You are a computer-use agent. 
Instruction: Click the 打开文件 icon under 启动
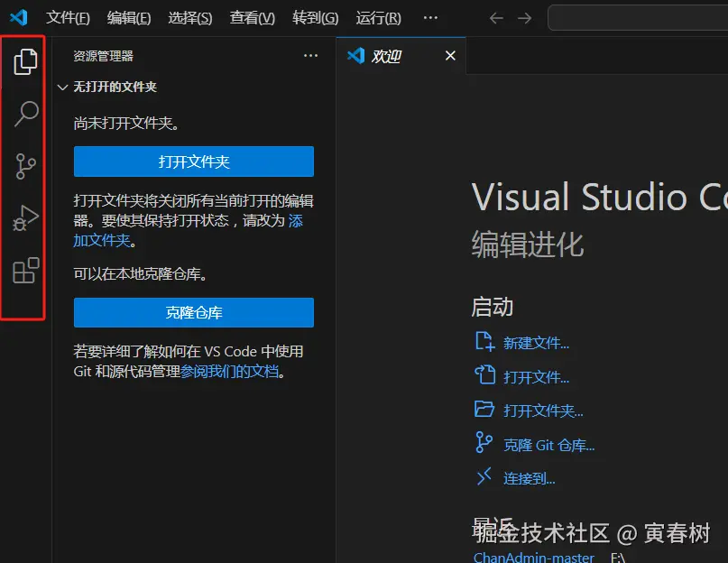[x=484, y=375]
